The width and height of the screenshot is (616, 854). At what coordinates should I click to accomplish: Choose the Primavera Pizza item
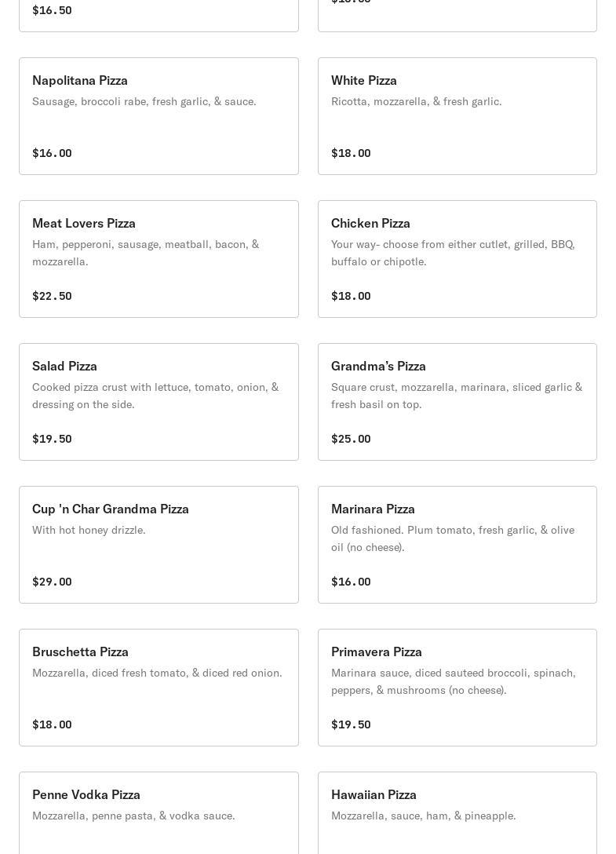[457, 688]
